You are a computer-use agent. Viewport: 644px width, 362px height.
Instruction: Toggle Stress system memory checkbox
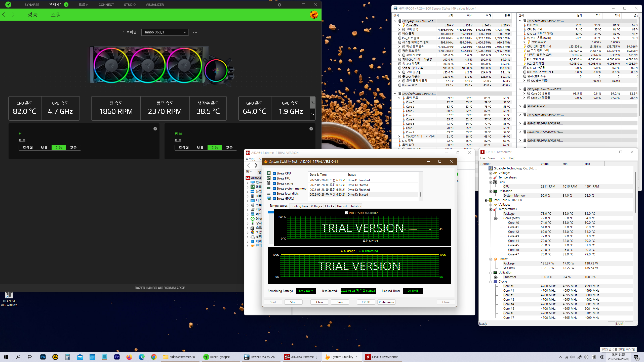pyautogui.click(x=274, y=189)
